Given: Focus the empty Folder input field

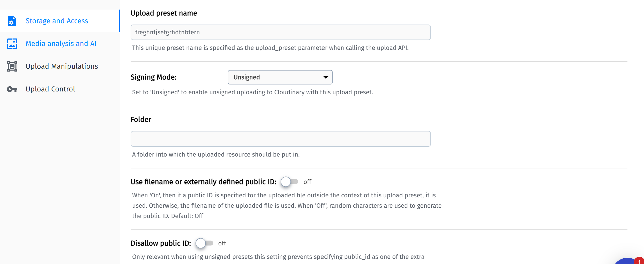Looking at the screenshot, I should pyautogui.click(x=280, y=139).
